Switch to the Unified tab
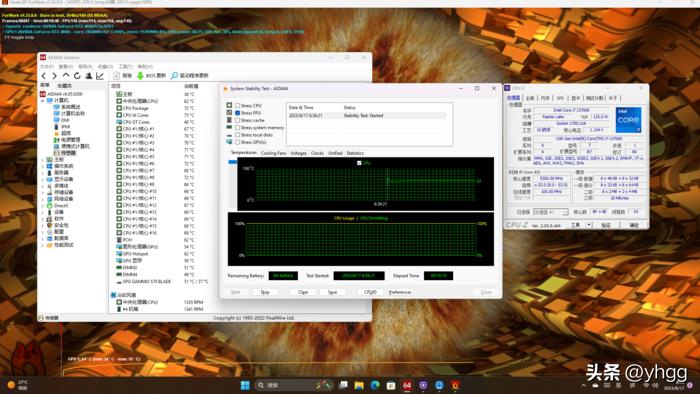Viewport: 700px width, 394px height. pos(335,153)
